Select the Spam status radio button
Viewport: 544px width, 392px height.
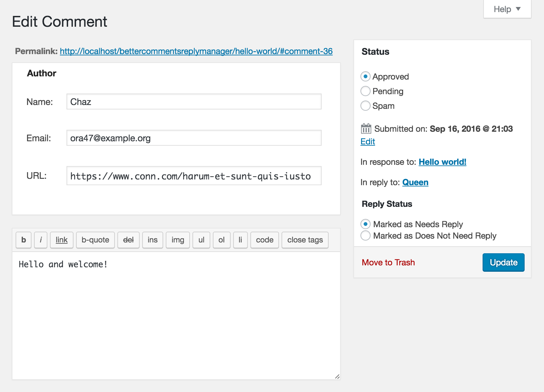pos(366,106)
